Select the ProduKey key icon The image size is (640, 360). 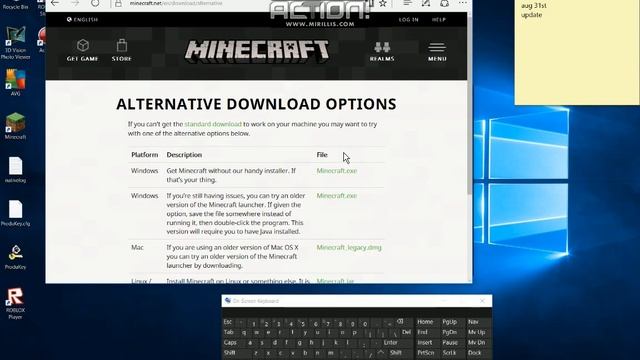(x=16, y=257)
